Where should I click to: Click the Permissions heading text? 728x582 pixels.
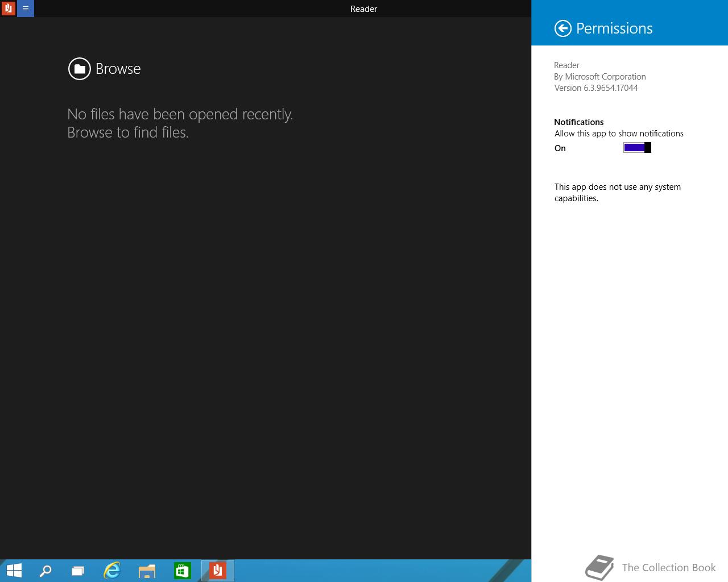click(x=614, y=28)
